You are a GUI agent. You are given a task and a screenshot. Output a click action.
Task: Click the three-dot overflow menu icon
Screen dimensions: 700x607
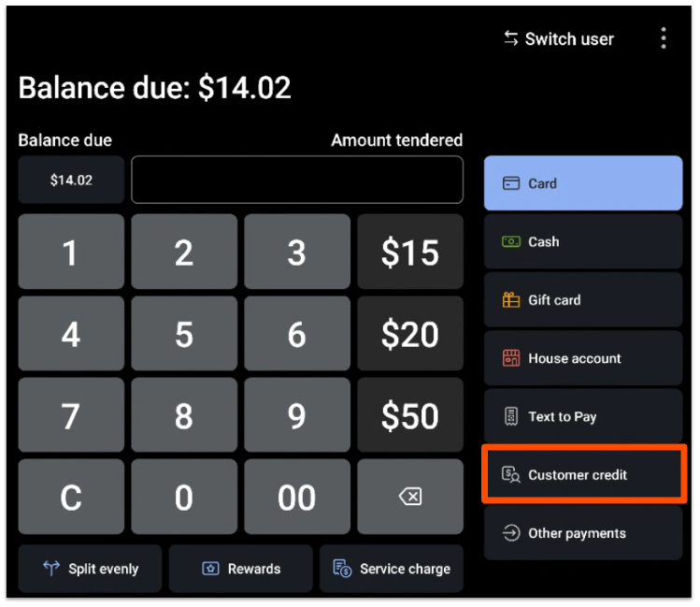click(664, 38)
